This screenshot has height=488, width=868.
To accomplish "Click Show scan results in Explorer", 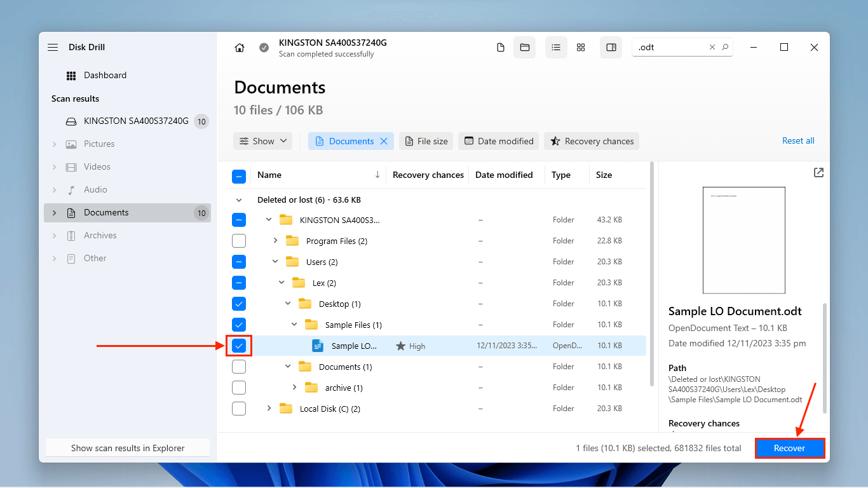I will tap(128, 448).
